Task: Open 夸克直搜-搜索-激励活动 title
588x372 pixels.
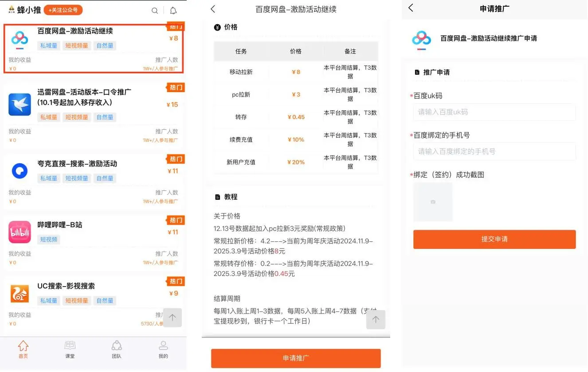Action: 77,164
